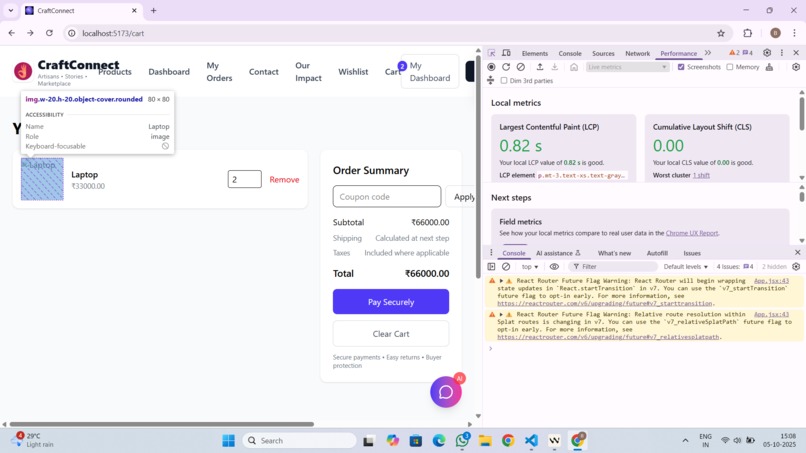This screenshot has height=453, width=806.
Task: Open the Autofill drawer tab
Action: (657, 253)
